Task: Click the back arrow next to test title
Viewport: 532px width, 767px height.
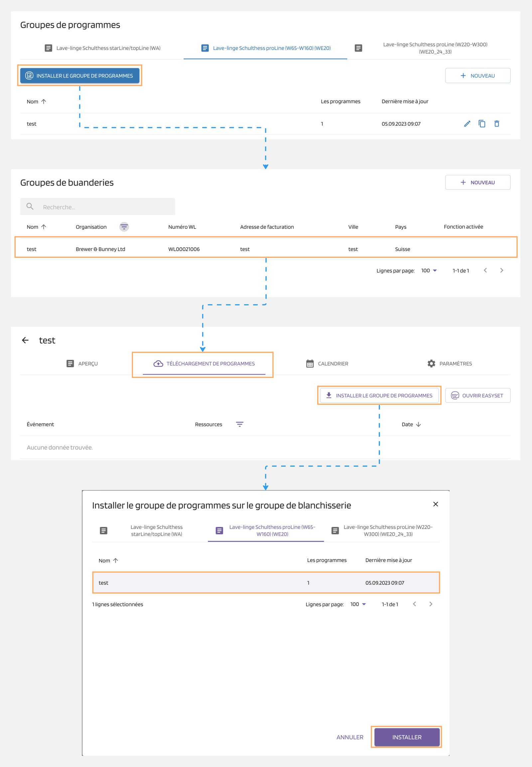Action: 25,340
